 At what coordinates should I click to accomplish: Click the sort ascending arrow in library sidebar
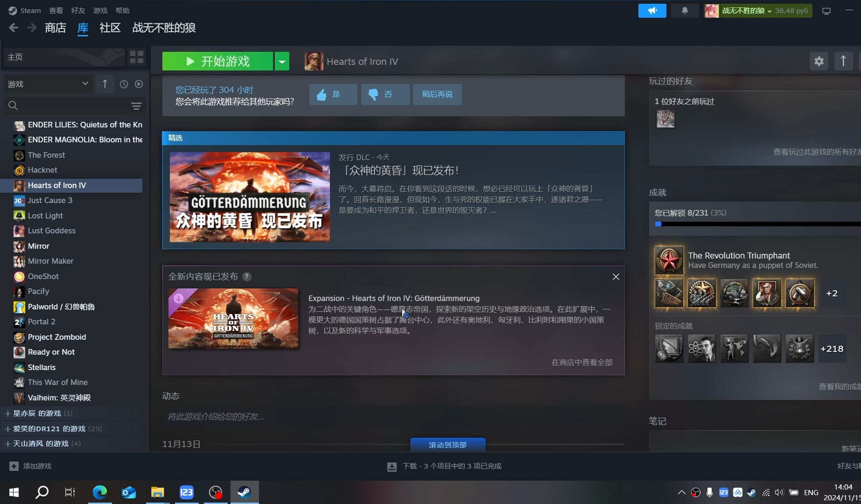point(105,84)
